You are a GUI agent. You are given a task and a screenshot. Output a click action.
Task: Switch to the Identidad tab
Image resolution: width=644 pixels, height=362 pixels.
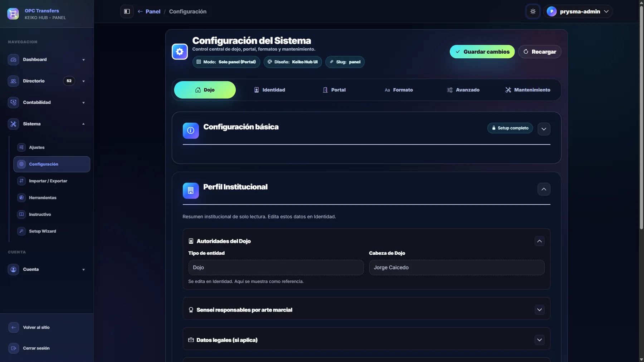pos(269,90)
